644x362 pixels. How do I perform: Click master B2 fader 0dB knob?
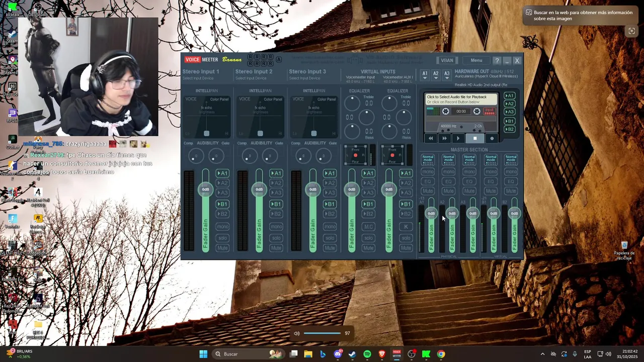(514, 213)
